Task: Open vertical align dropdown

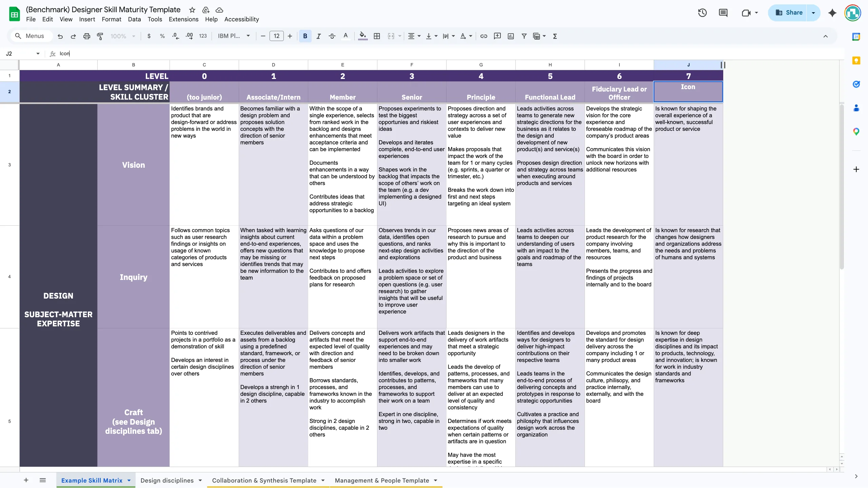Action: [x=432, y=36]
